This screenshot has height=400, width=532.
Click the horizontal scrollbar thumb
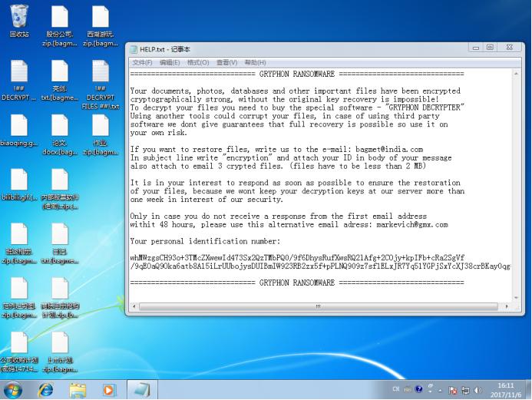click(319, 306)
